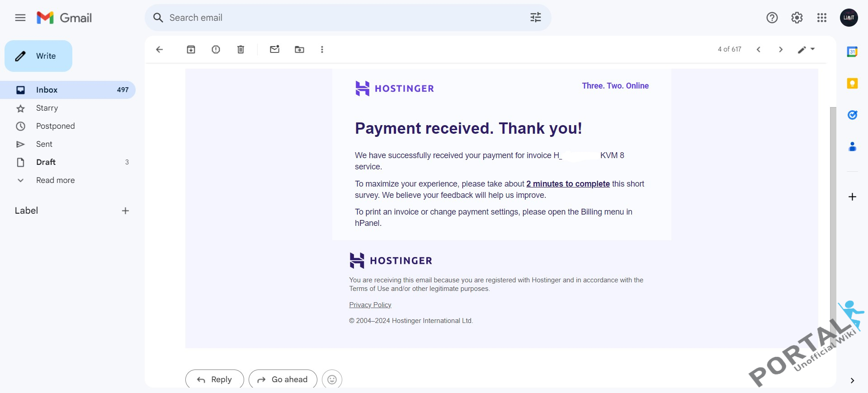Viewport: 868px width, 393px height.
Task: Mark the email as unread
Action: click(x=275, y=49)
